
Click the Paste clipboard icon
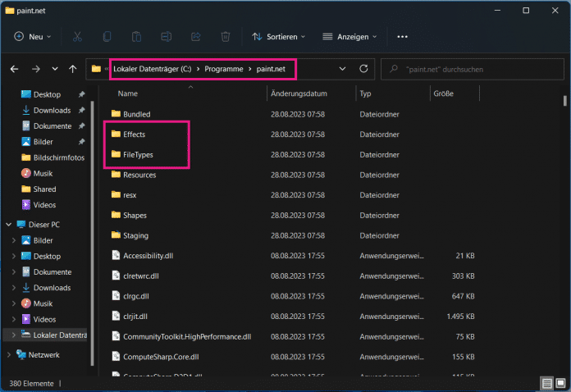tap(136, 37)
